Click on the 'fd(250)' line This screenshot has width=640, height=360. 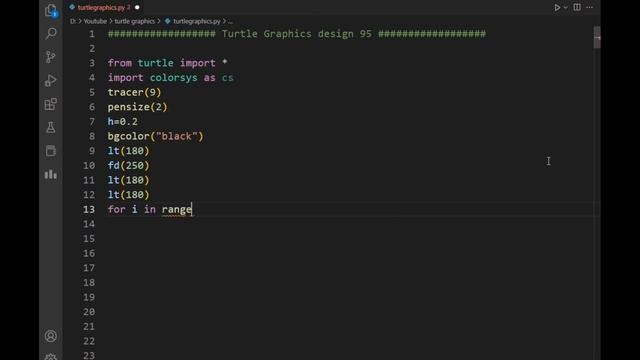(129, 166)
